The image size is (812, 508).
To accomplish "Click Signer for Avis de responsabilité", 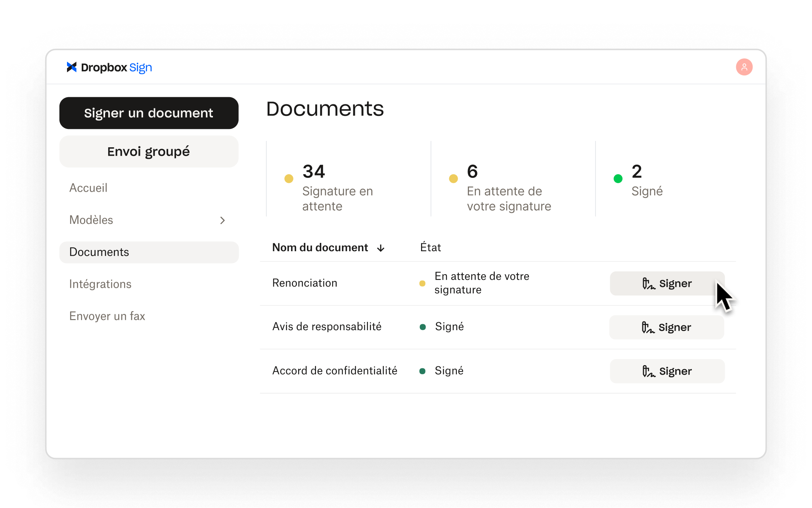I will (666, 327).
